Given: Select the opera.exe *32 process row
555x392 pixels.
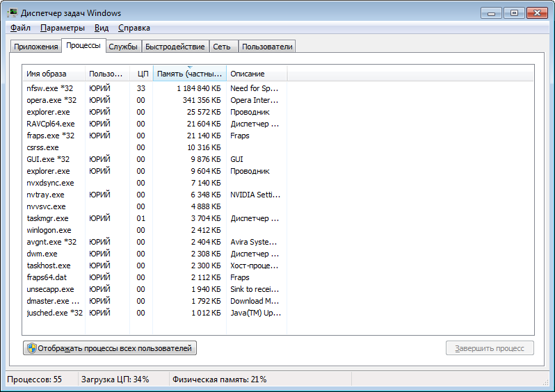Looking at the screenshot, I should pos(51,100).
